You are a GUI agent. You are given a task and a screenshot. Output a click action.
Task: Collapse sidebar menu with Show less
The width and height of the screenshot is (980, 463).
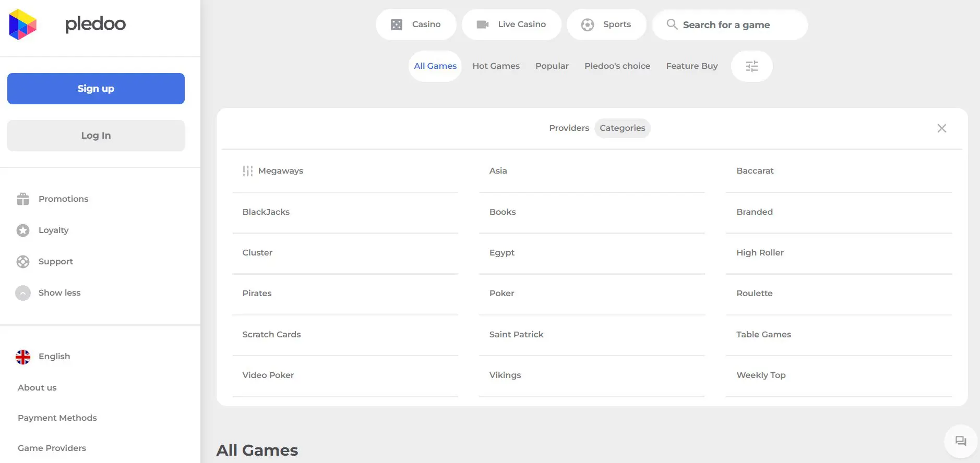coord(59,293)
